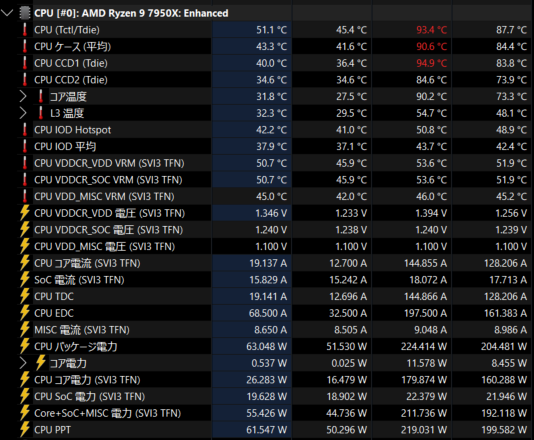
Task: Select the CPU ケース (平均) sensor label
Action: [x=73, y=47]
